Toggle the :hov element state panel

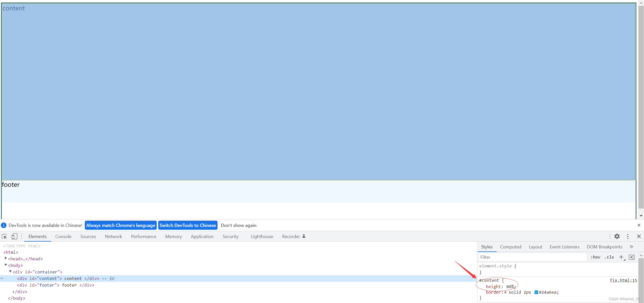(595, 257)
